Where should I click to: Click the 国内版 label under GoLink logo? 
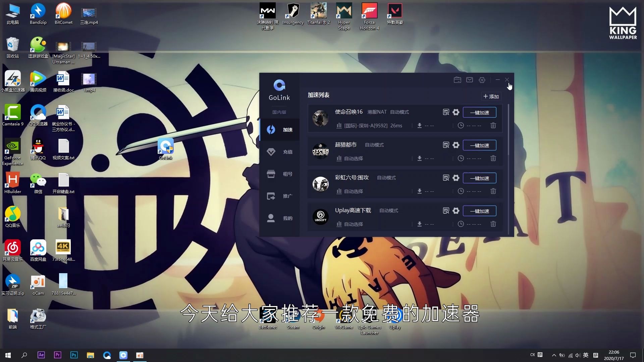(x=279, y=112)
